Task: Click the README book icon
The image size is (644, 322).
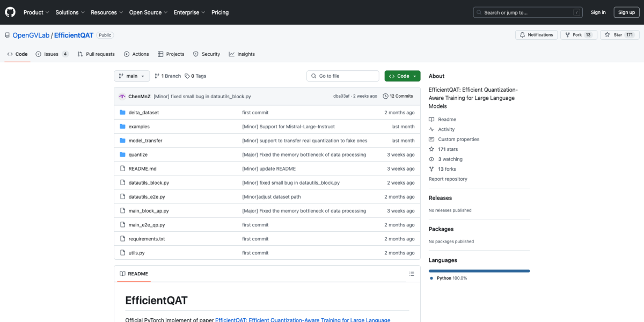Action: click(431, 119)
